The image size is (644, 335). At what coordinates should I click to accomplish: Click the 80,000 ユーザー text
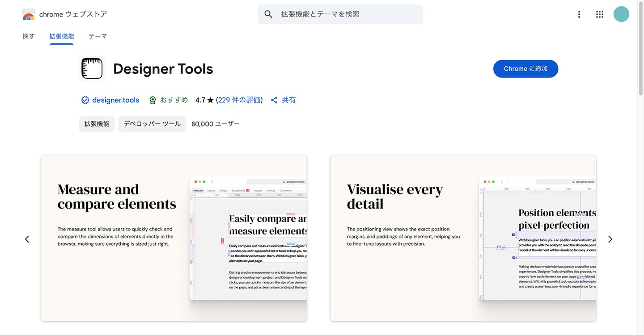[216, 124]
